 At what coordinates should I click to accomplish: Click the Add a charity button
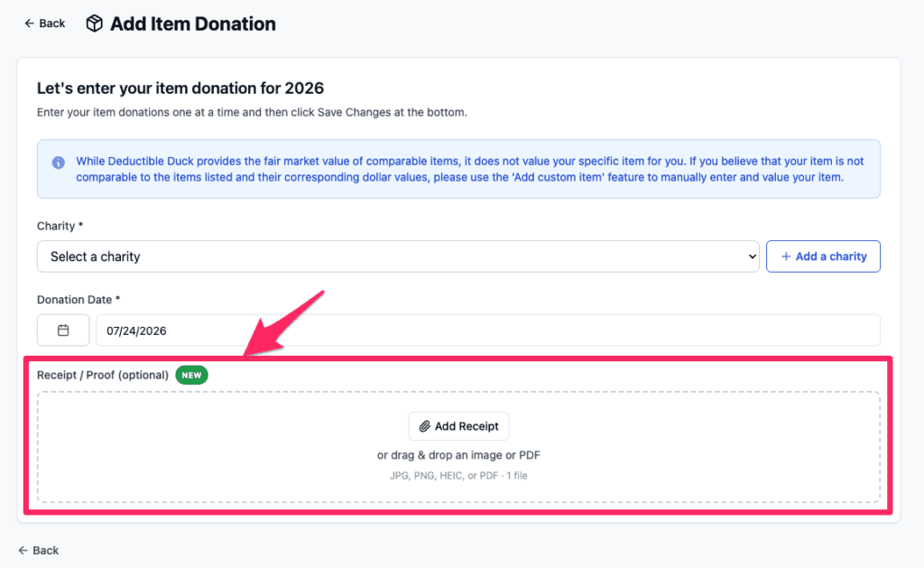tap(823, 256)
